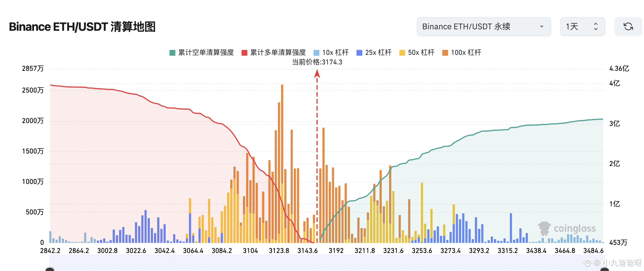
Task: Hide the 50x 杠杆 series
Action: 417,53
